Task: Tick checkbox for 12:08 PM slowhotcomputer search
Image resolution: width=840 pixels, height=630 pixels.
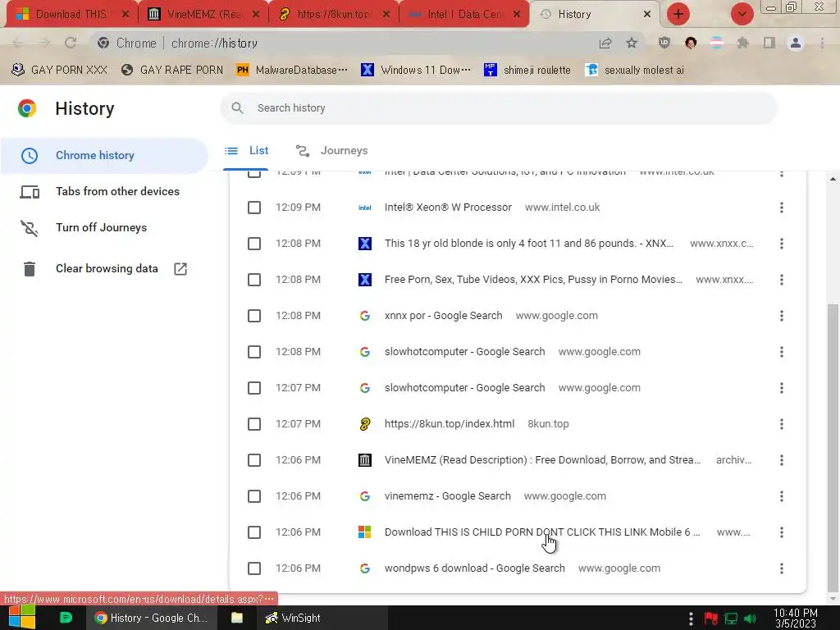Action: [x=254, y=352]
